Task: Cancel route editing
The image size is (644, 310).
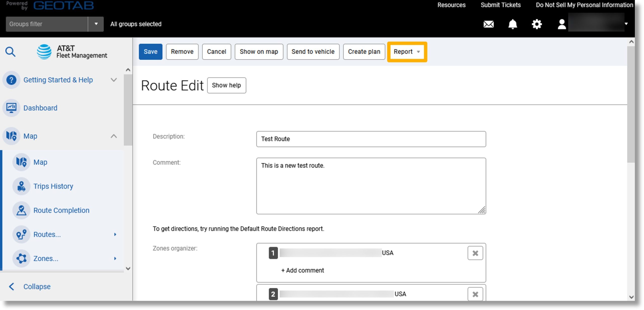Action: [x=216, y=52]
